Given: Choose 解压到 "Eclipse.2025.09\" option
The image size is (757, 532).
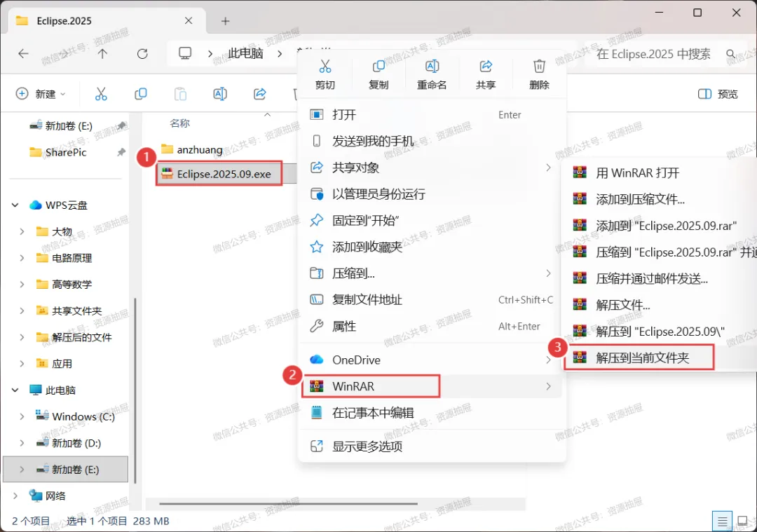Looking at the screenshot, I should (x=658, y=332).
